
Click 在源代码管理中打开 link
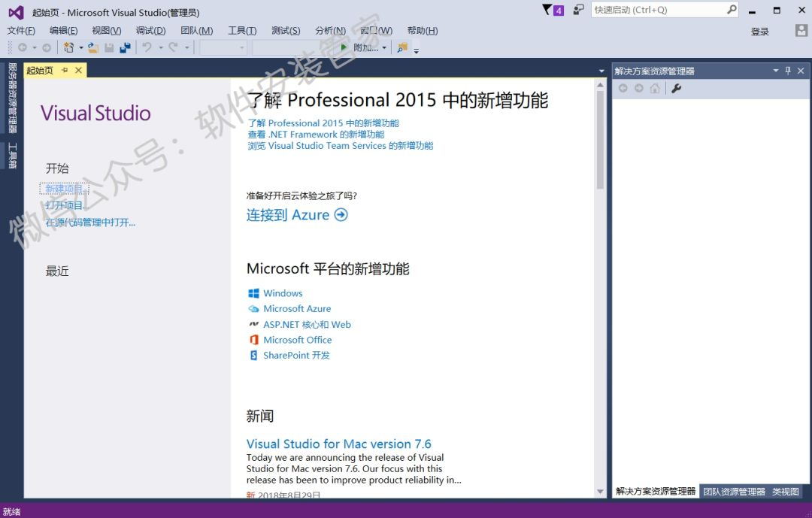click(x=91, y=223)
